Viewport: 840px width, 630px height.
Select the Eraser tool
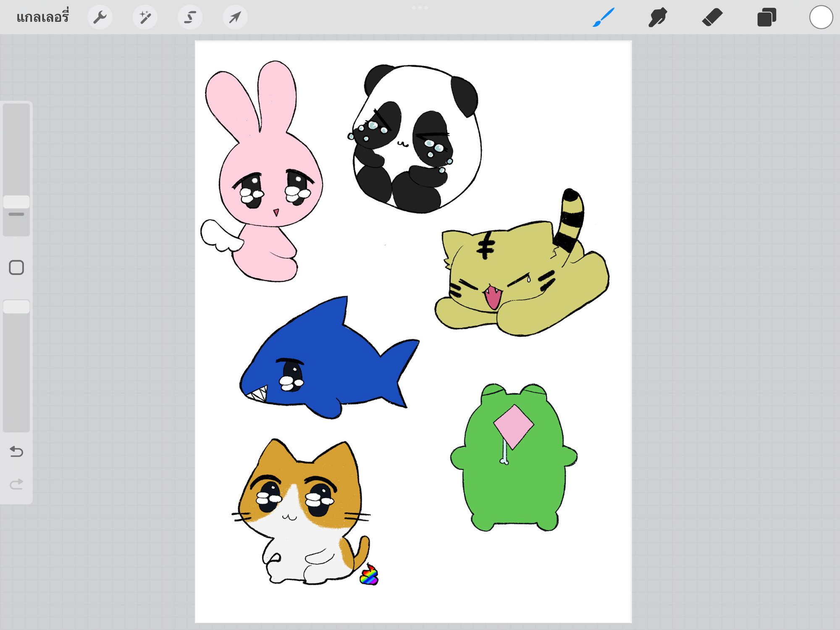coord(712,17)
